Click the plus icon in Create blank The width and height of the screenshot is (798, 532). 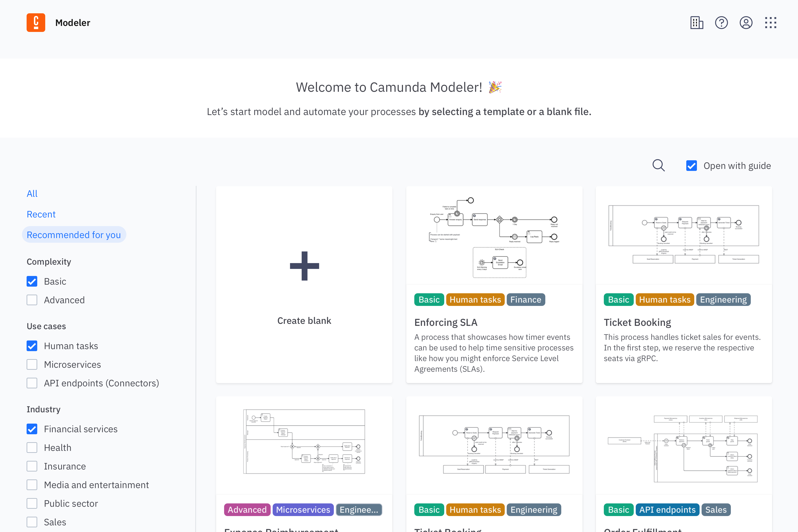(x=304, y=266)
